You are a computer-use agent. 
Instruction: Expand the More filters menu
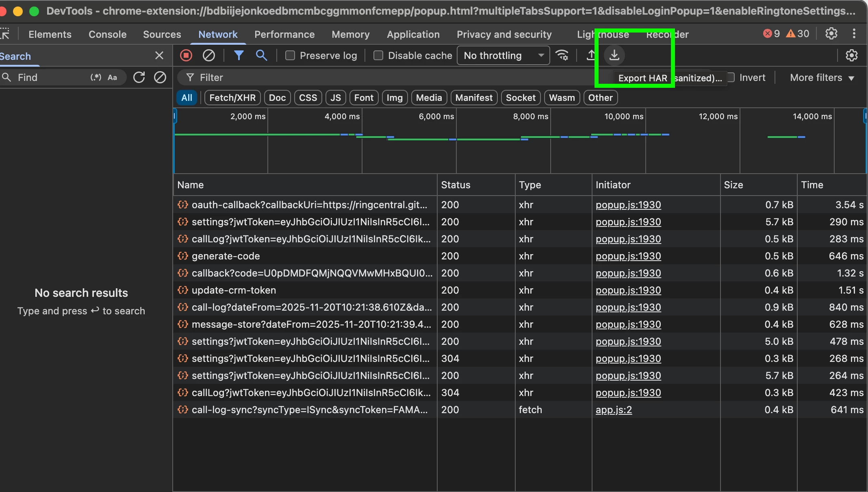pyautogui.click(x=822, y=78)
